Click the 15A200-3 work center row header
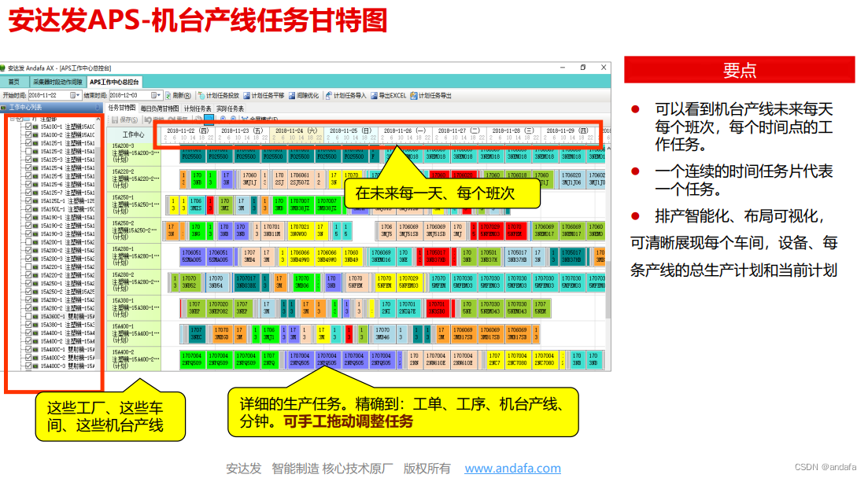This screenshot has height=478, width=868. 134,153
